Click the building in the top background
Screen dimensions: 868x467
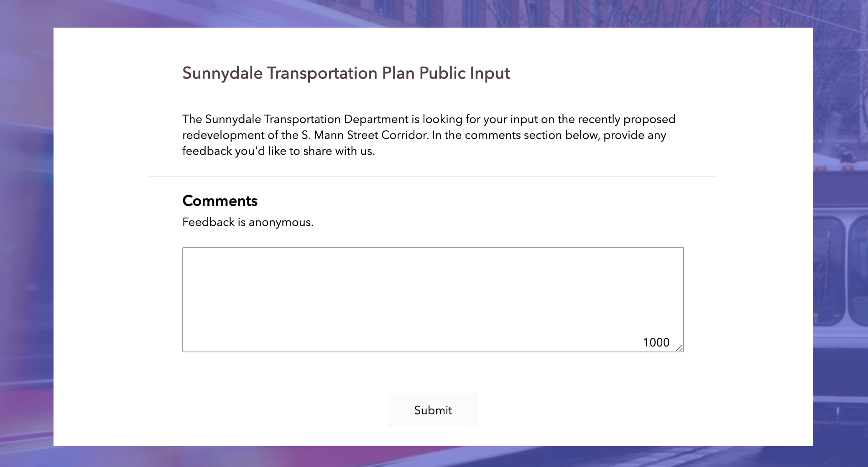coord(460,13)
